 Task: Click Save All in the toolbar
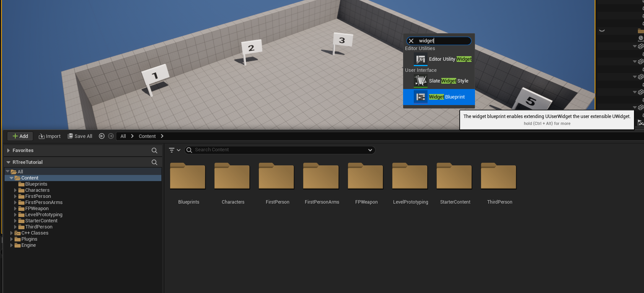click(80, 136)
